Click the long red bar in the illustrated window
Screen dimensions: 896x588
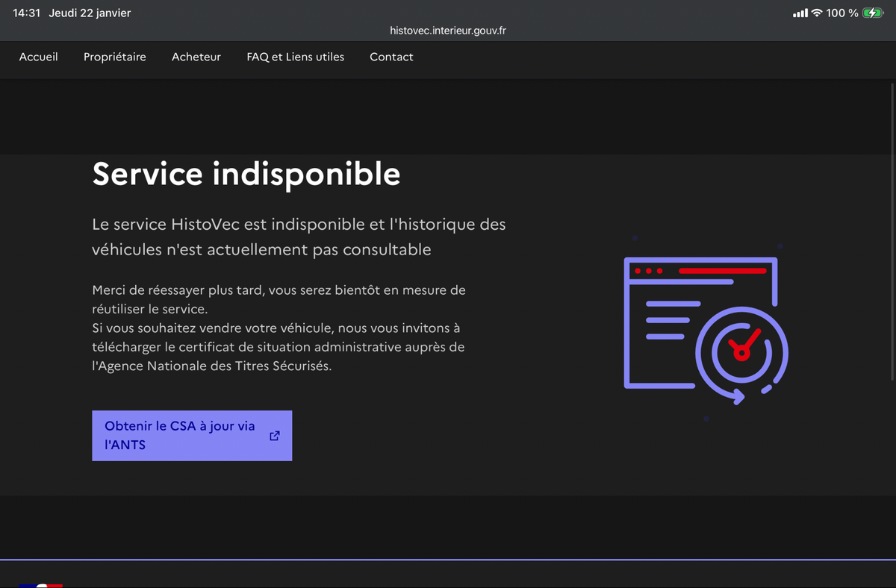tap(723, 271)
